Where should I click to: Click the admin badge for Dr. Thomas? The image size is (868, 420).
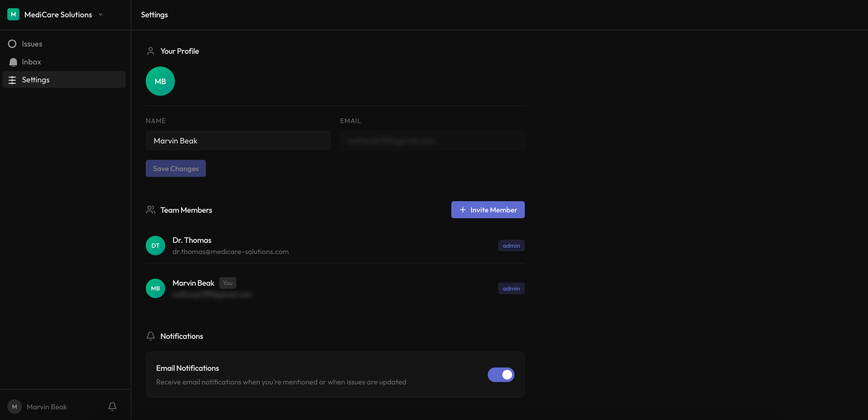click(511, 245)
